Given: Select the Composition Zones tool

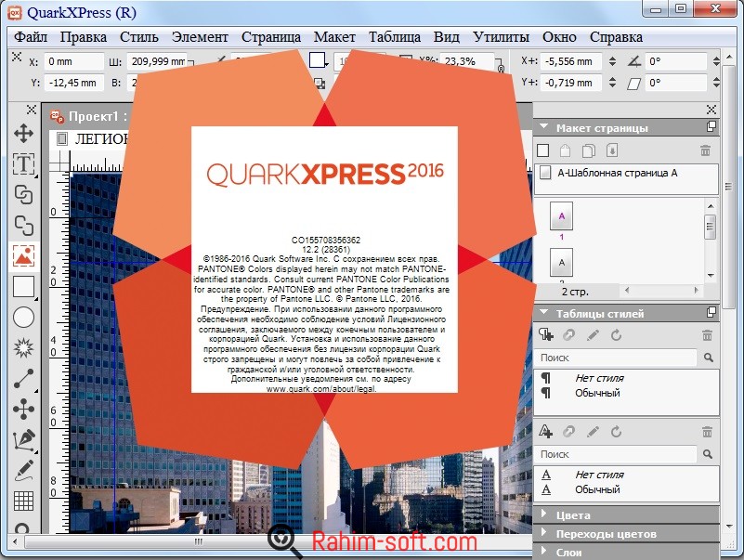Looking at the screenshot, I should coord(23,409).
